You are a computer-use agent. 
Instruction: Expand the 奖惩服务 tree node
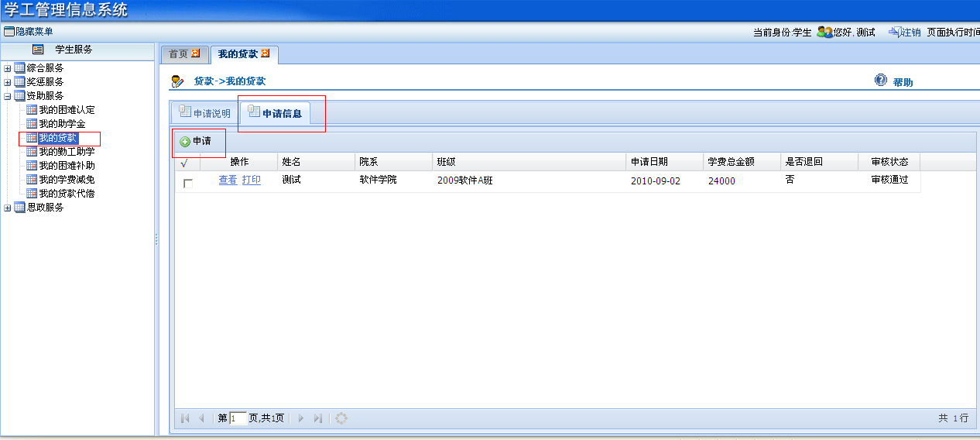(x=8, y=82)
